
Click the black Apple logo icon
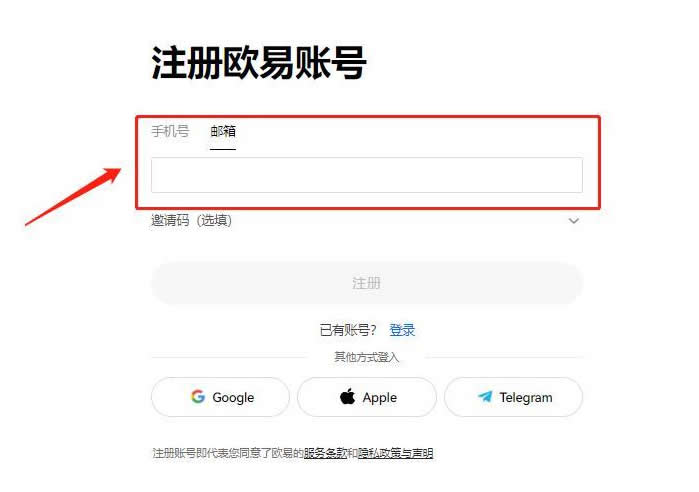tap(347, 396)
